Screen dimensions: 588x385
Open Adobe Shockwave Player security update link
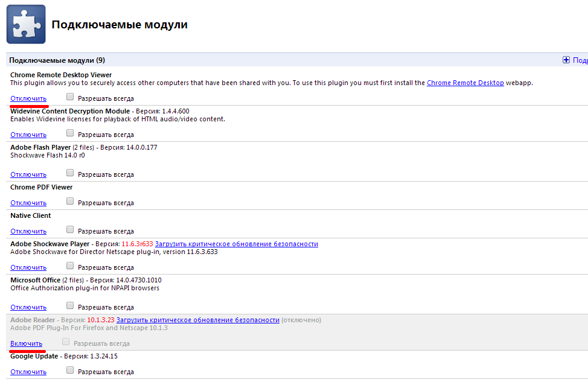click(236, 244)
